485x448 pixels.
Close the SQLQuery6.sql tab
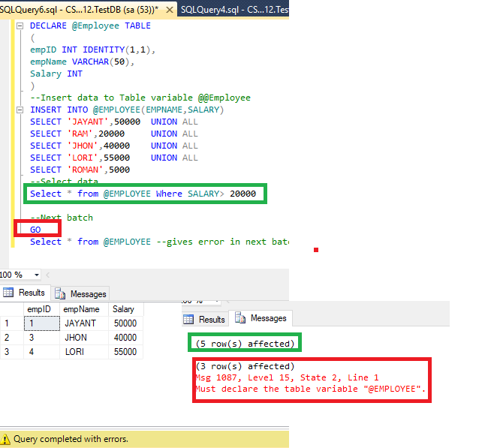click(x=169, y=10)
